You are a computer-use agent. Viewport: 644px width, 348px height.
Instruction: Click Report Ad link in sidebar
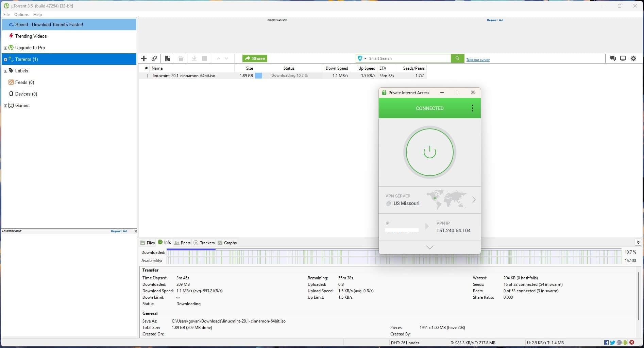tap(119, 231)
